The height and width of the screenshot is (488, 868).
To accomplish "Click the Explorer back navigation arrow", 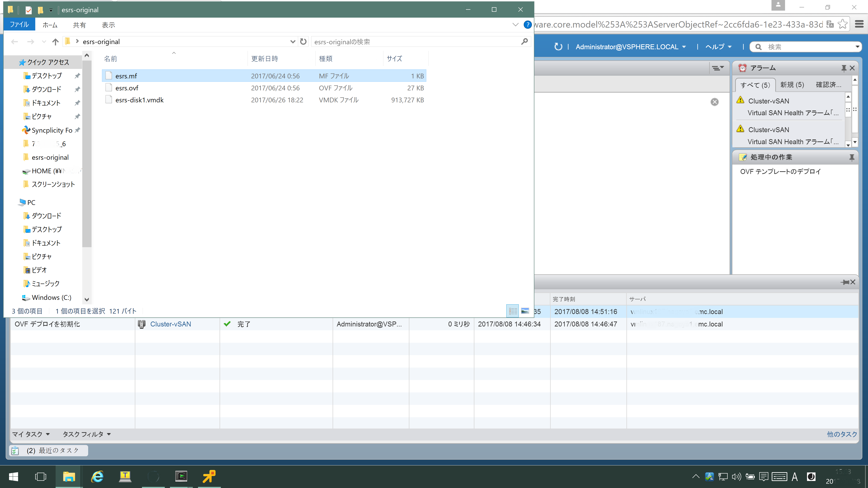I will pos(14,42).
